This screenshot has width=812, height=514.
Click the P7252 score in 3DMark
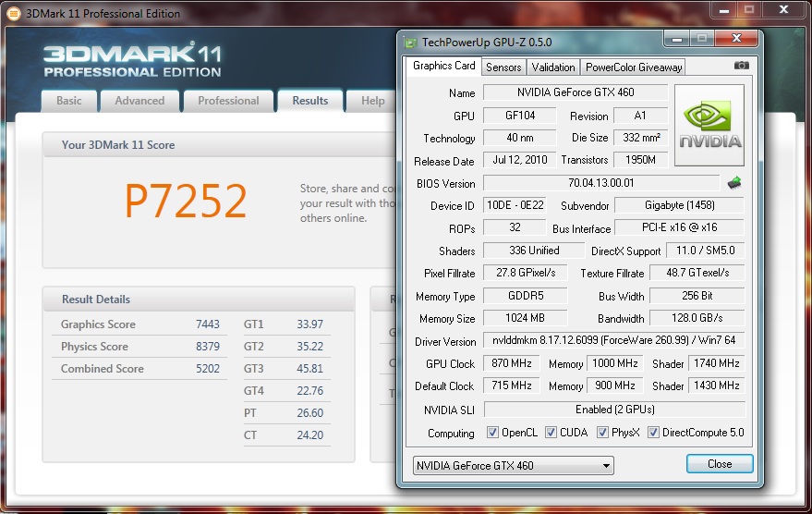coord(186,201)
